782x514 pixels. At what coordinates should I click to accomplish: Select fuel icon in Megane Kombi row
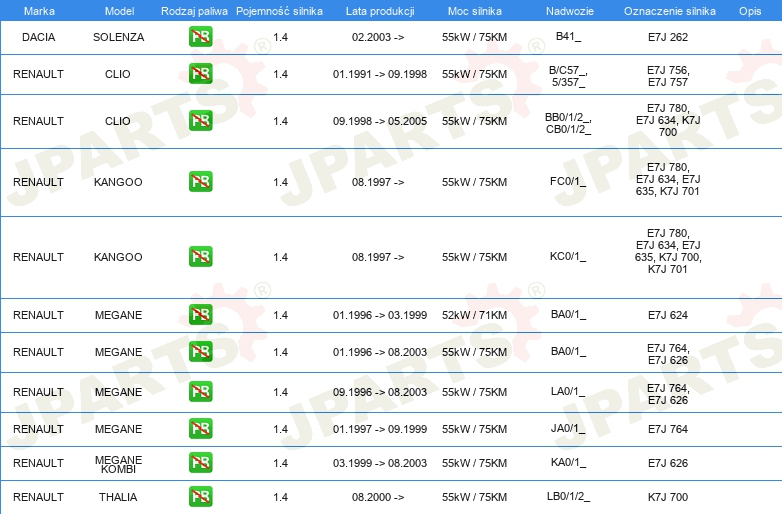200,463
